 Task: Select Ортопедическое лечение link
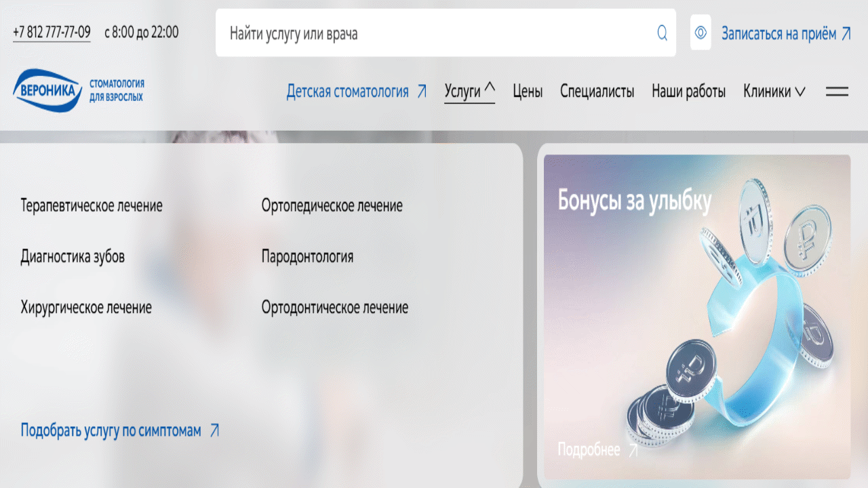[x=332, y=205]
